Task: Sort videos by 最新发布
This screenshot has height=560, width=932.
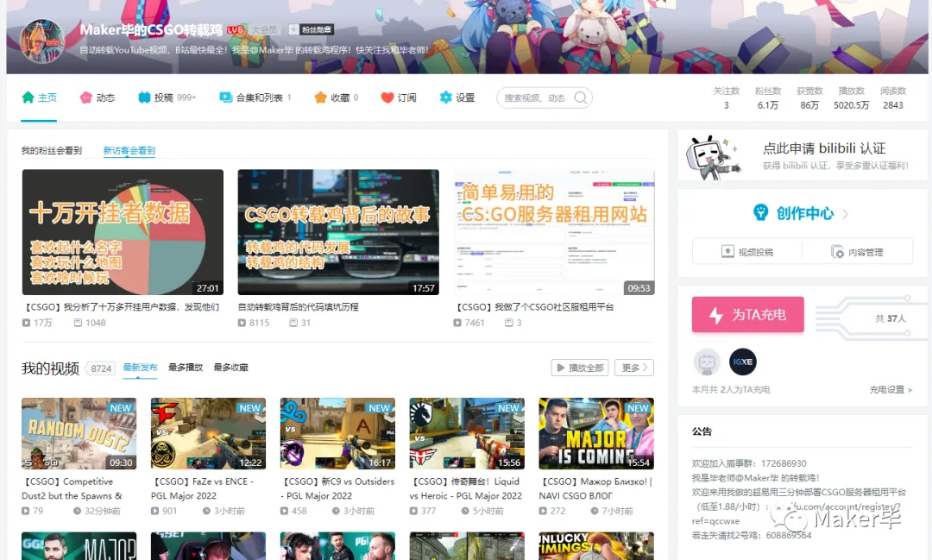Action: click(x=141, y=368)
